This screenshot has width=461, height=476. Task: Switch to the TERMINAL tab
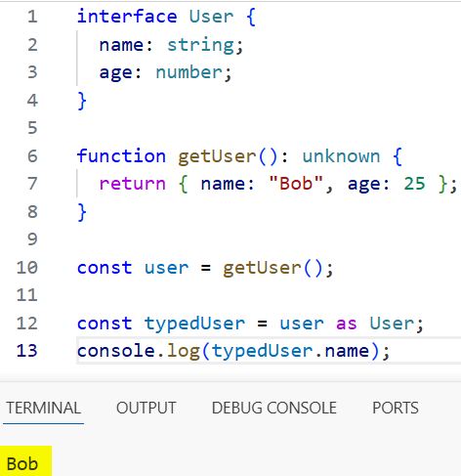click(x=43, y=408)
